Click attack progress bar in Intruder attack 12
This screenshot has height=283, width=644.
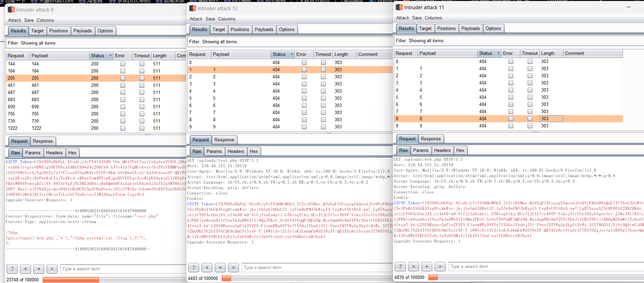[x=307, y=278]
